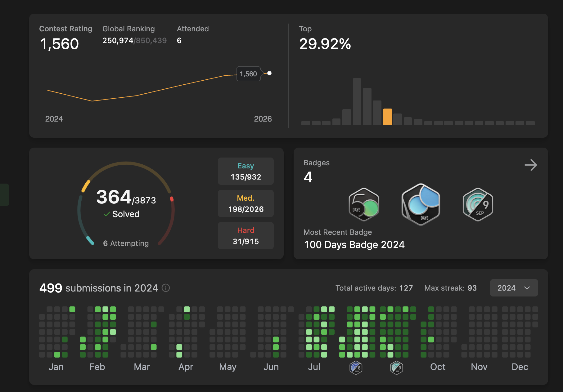This screenshot has width=563, height=392.
Task: Click the 100 Days Badge 2024 text
Action: pyautogui.click(x=355, y=245)
